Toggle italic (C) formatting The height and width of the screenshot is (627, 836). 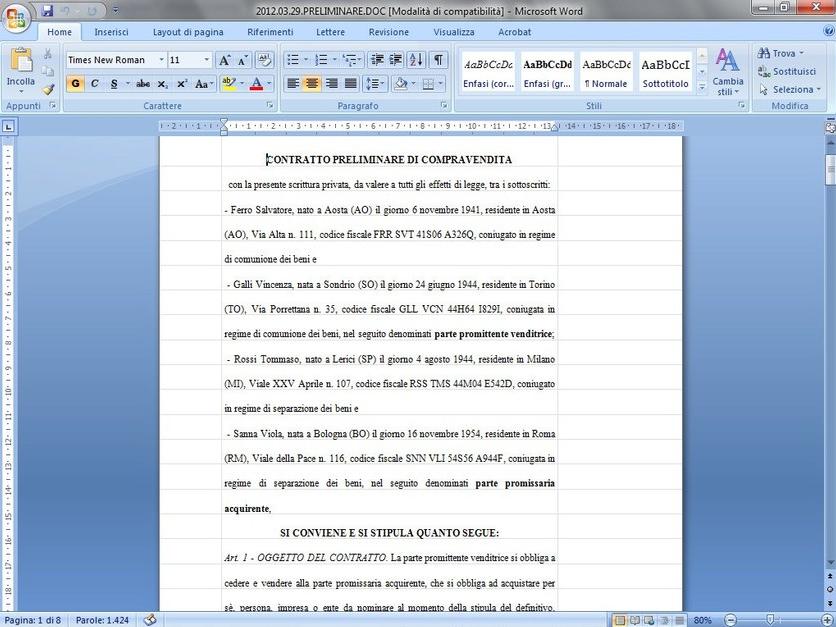(95, 84)
